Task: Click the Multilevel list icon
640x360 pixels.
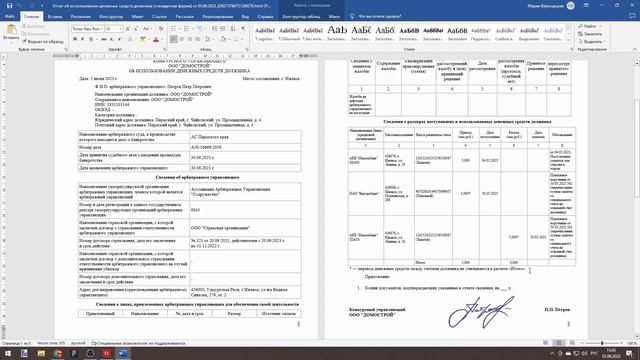Action: tap(200, 29)
